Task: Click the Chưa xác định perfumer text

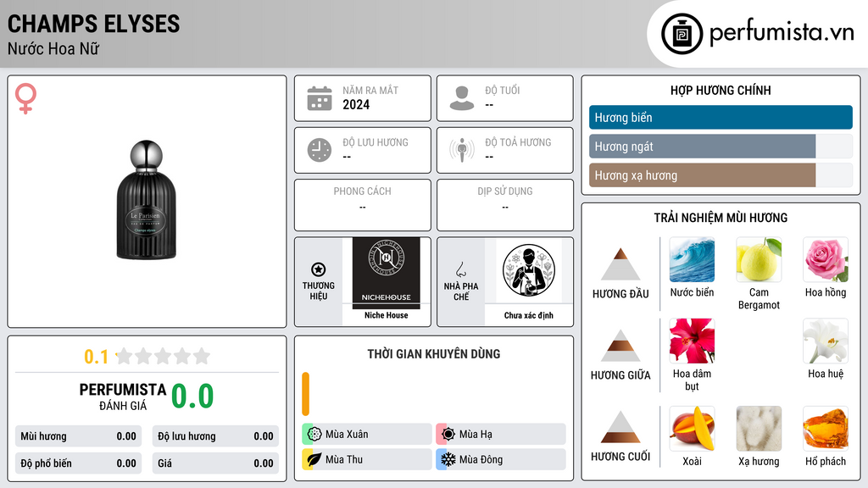Action: [x=528, y=315]
